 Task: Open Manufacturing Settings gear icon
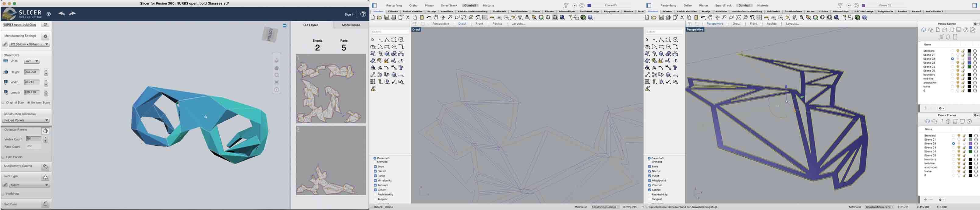point(45,37)
